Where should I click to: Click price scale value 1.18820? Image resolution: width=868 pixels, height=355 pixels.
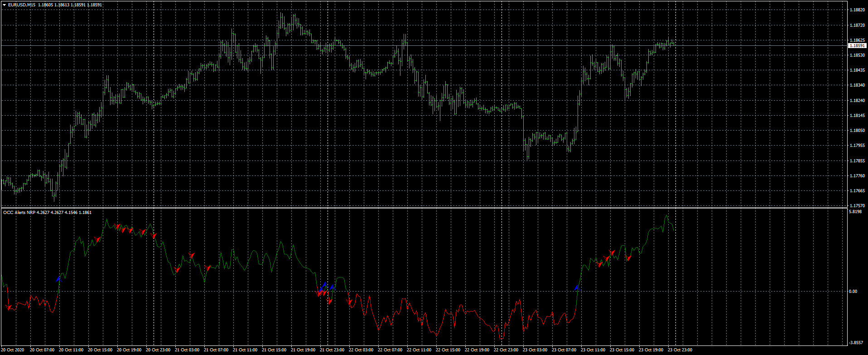[x=857, y=10]
